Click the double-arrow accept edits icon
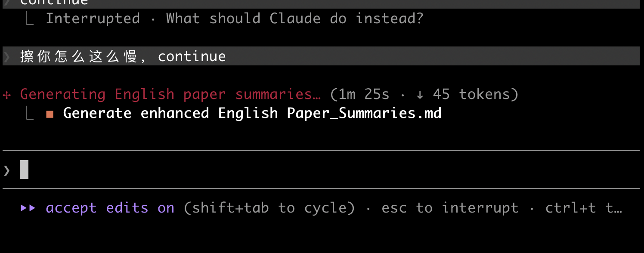Image resolution: width=644 pixels, height=253 pixels. pos(28,208)
